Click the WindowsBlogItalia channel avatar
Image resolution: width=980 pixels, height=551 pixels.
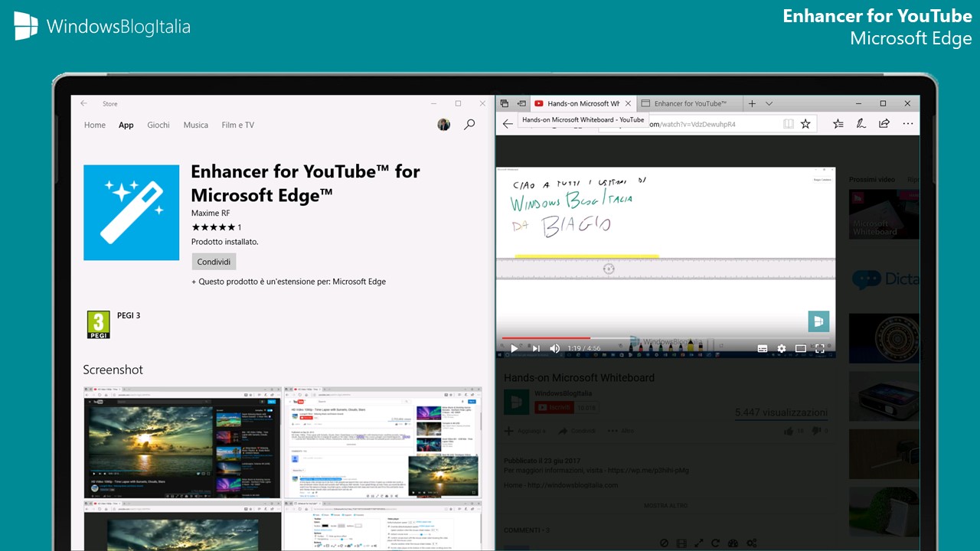517,402
